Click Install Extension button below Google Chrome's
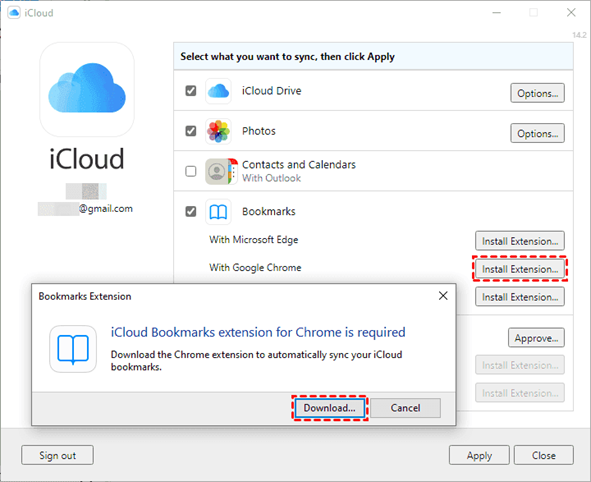Viewport: 591px width, 482px height. coord(520,297)
